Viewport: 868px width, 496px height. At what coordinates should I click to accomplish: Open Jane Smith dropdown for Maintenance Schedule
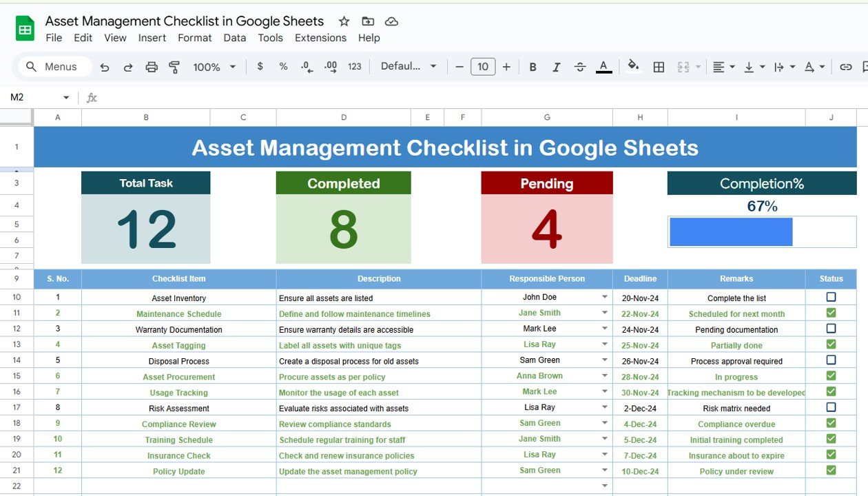[x=605, y=313]
